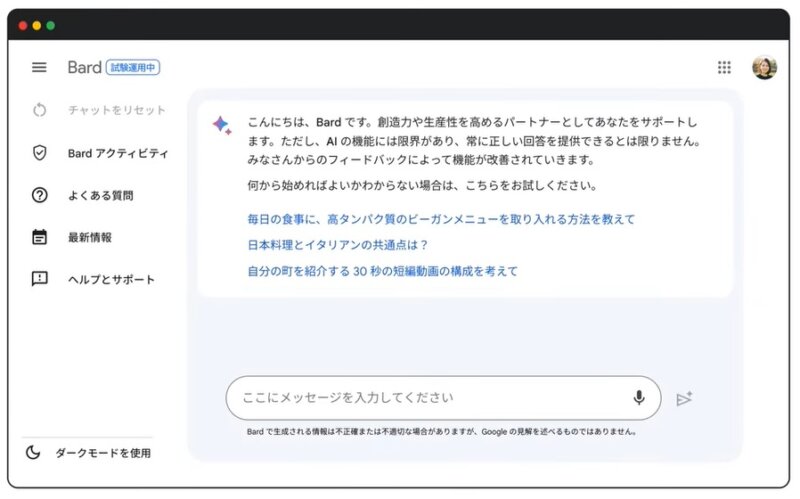Open よくある質問
800x499 pixels.
pos(101,195)
